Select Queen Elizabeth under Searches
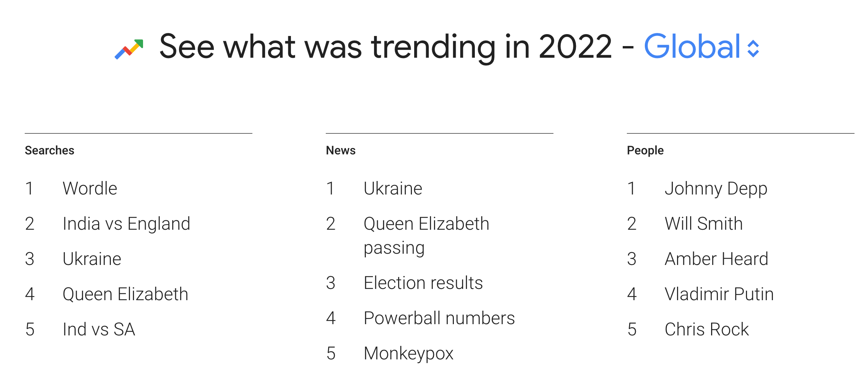868x377 pixels. pos(125,294)
